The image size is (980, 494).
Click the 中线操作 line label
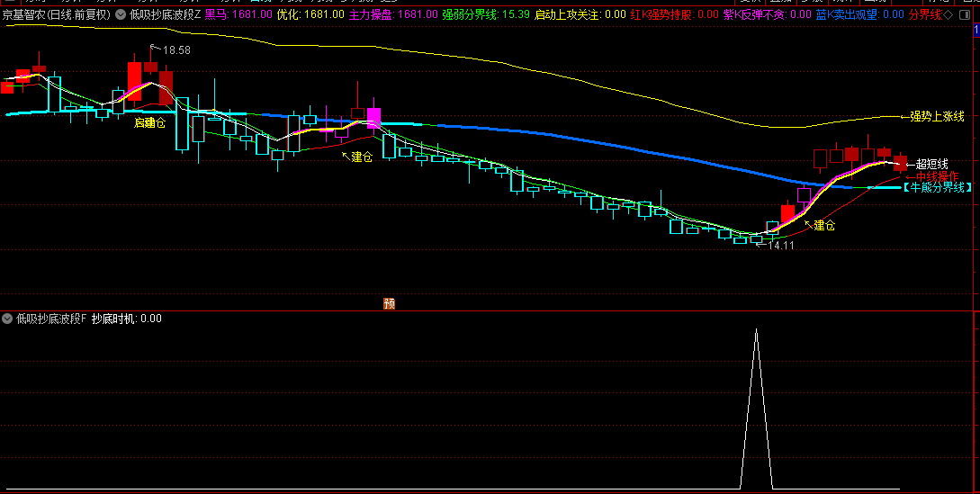(937, 177)
